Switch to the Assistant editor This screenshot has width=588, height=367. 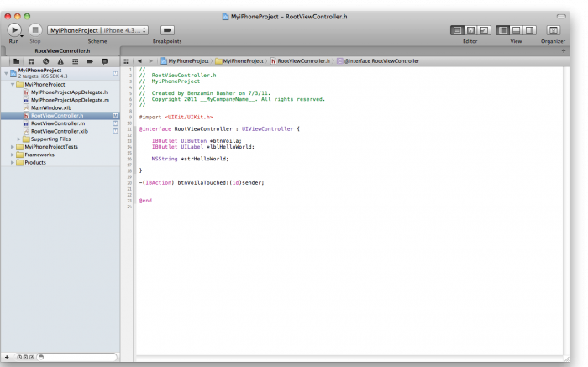click(470, 30)
